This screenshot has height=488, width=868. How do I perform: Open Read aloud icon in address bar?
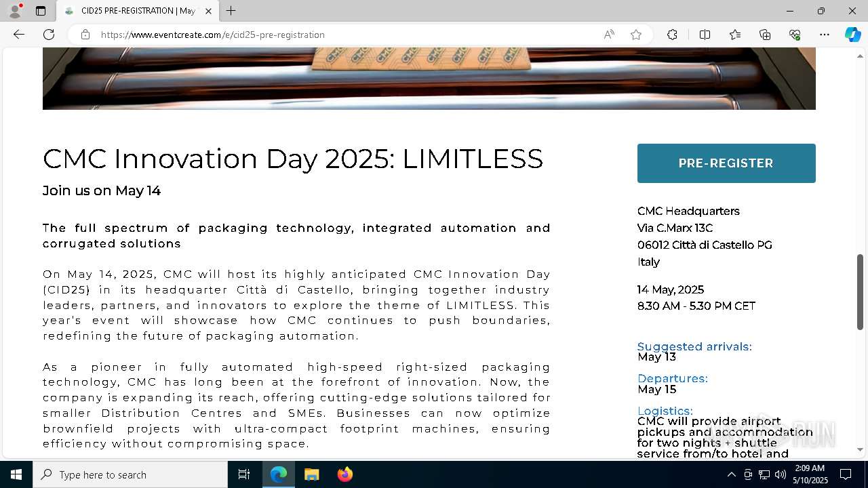pos(609,35)
